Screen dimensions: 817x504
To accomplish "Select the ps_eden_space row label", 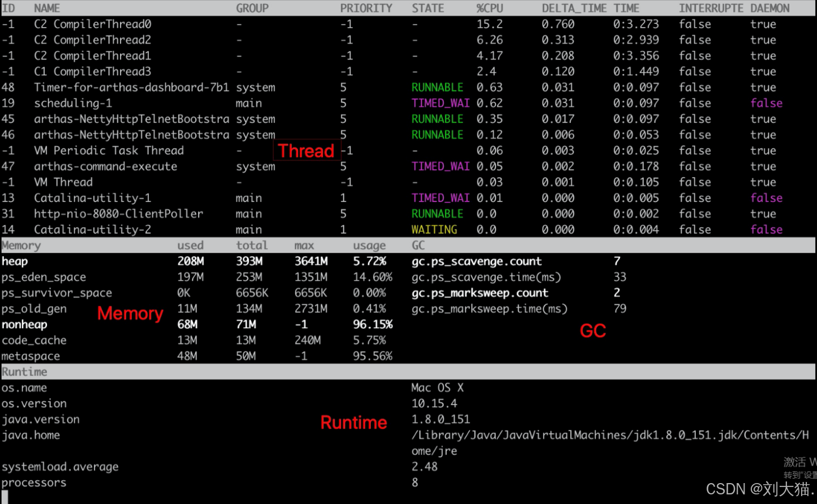I will (x=44, y=277).
